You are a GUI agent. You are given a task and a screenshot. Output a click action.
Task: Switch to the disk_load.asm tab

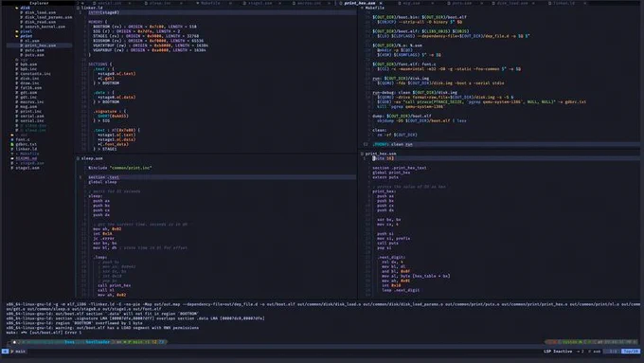511,3
